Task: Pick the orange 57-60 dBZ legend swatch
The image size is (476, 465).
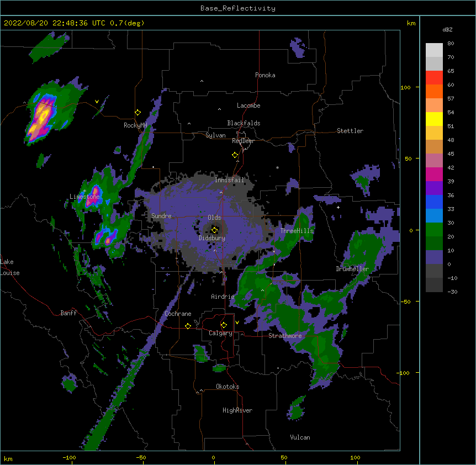Action: (434, 91)
